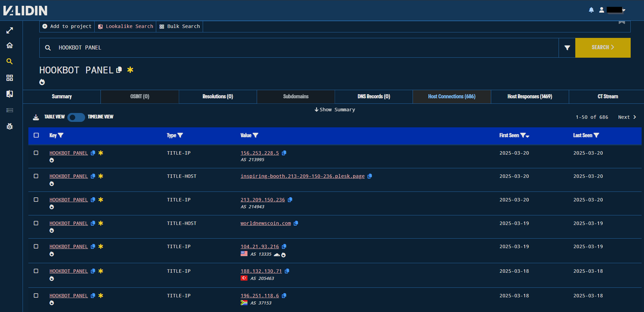Click the search magnifier inside the query box
644x312 pixels.
48,48
